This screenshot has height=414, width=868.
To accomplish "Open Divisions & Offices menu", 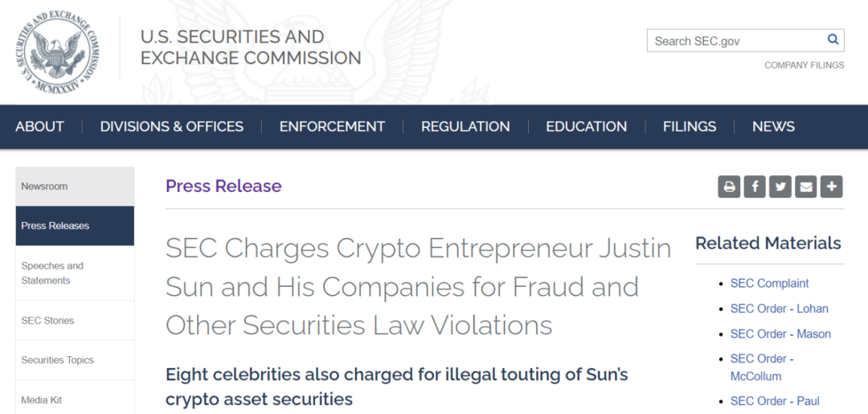I will pos(172,127).
